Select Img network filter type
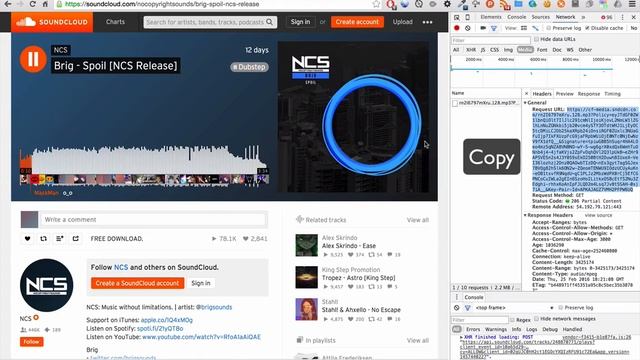This screenshot has height=360, width=640. point(508,50)
